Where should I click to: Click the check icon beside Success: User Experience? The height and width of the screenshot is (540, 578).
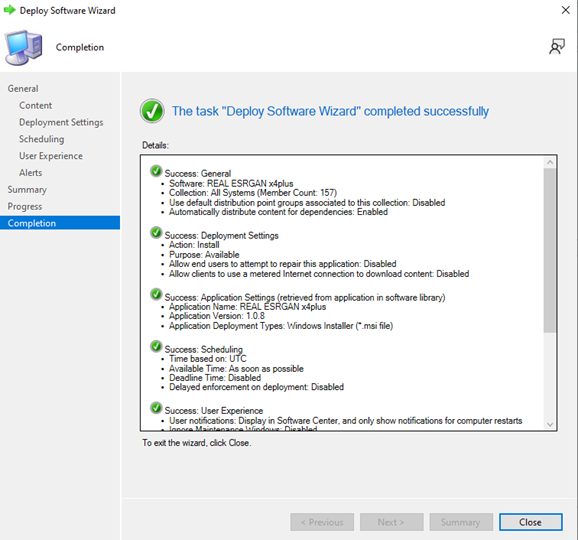(x=156, y=408)
